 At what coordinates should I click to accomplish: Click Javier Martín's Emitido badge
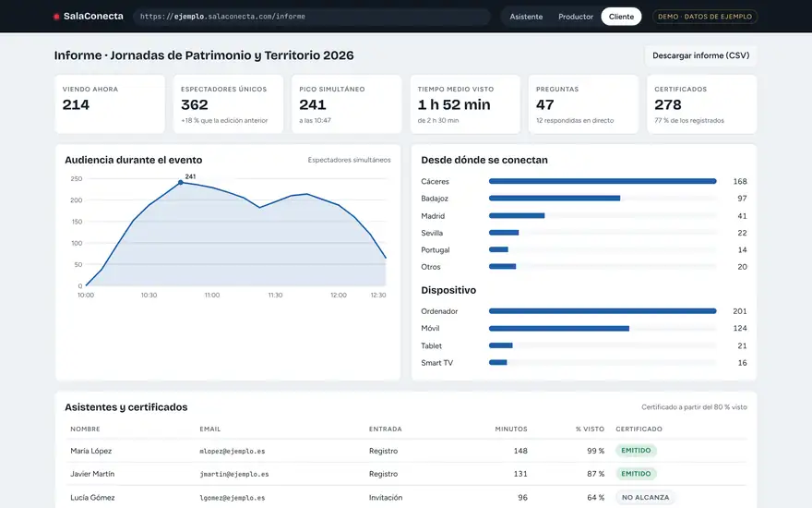(x=636, y=473)
